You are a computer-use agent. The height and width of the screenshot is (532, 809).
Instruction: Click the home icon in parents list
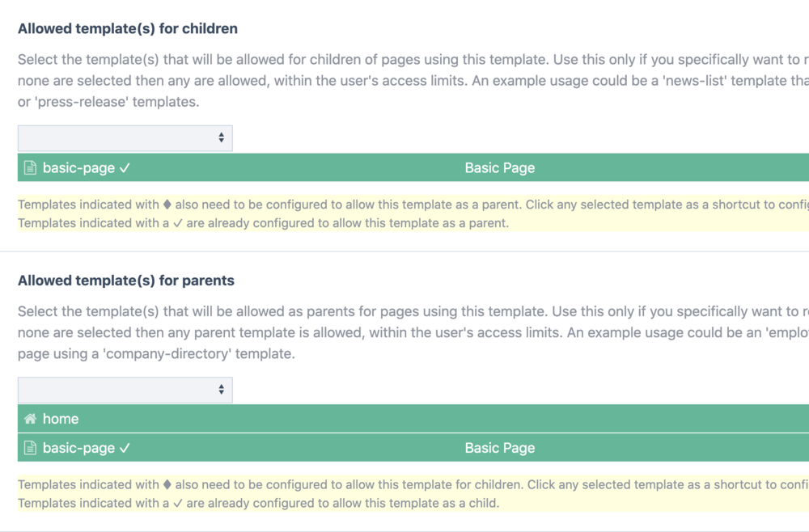[x=30, y=419]
